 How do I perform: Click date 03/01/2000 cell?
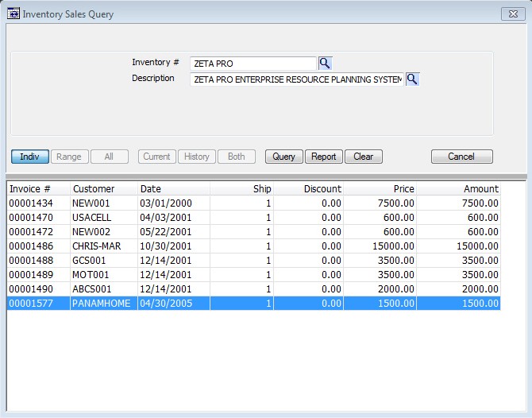pos(174,203)
